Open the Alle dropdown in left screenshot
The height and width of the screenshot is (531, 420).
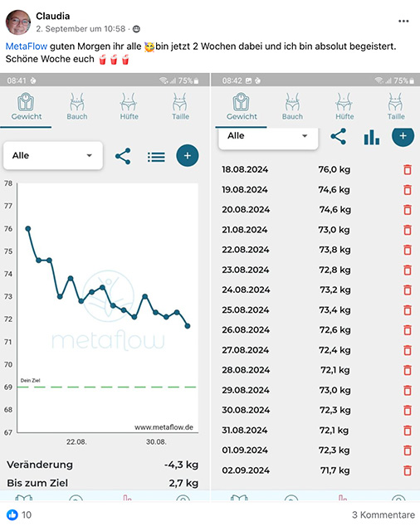[x=53, y=155]
